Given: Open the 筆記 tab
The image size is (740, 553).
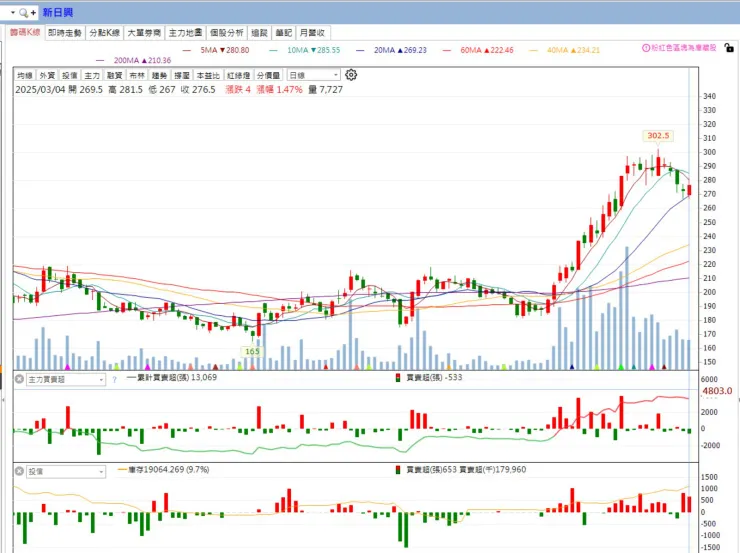Looking at the screenshot, I should [284, 33].
